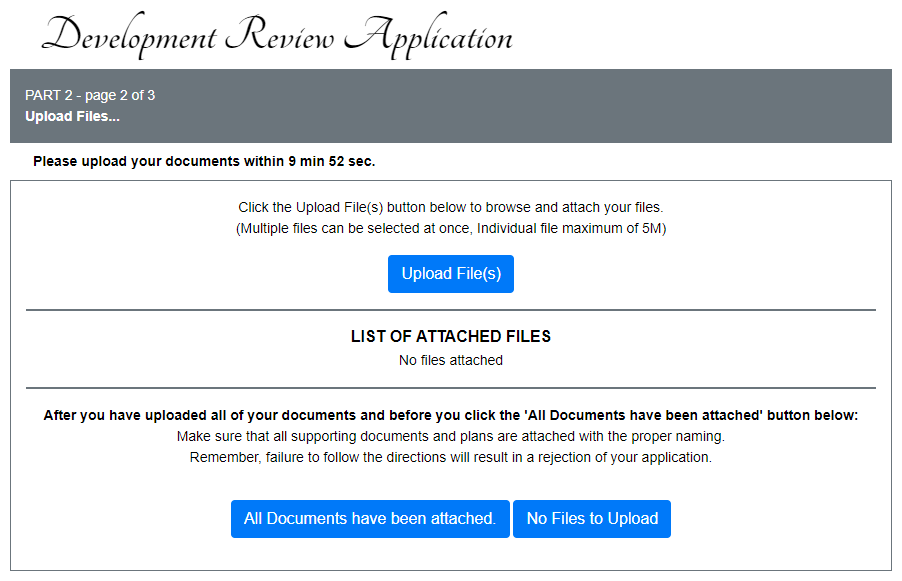The height and width of the screenshot is (581, 902).
Task: Click the bold 'After you have uploaded' paragraph
Action: (450, 416)
